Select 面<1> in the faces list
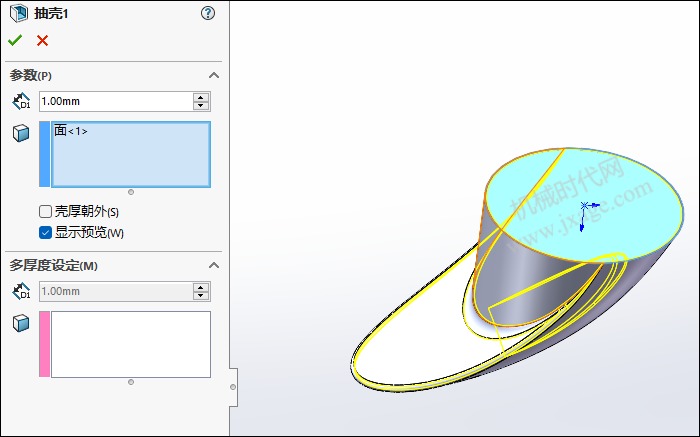Image resolution: width=700 pixels, height=437 pixels. (x=71, y=131)
